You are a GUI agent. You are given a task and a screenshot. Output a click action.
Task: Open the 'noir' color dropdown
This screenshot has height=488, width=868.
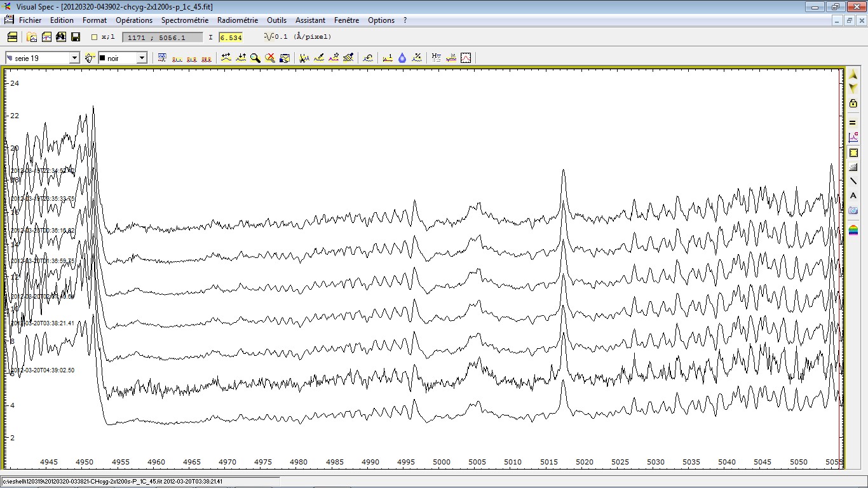(142, 58)
